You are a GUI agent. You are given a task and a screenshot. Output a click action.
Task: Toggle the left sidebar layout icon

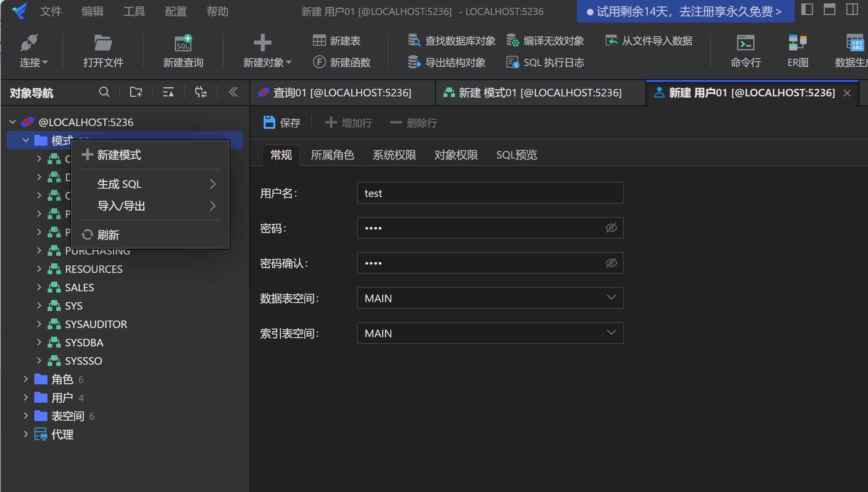click(807, 9)
